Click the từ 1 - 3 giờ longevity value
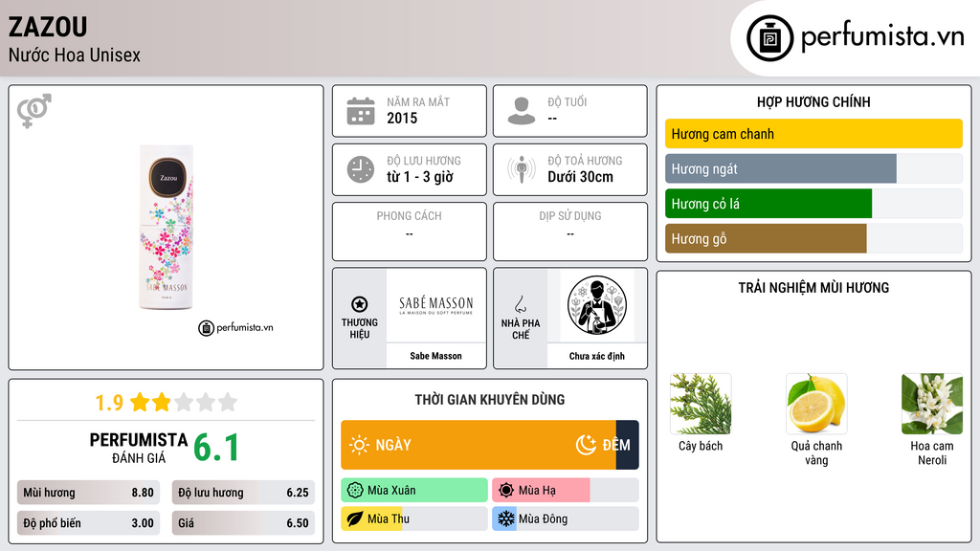This screenshot has width=980, height=551. tap(419, 177)
